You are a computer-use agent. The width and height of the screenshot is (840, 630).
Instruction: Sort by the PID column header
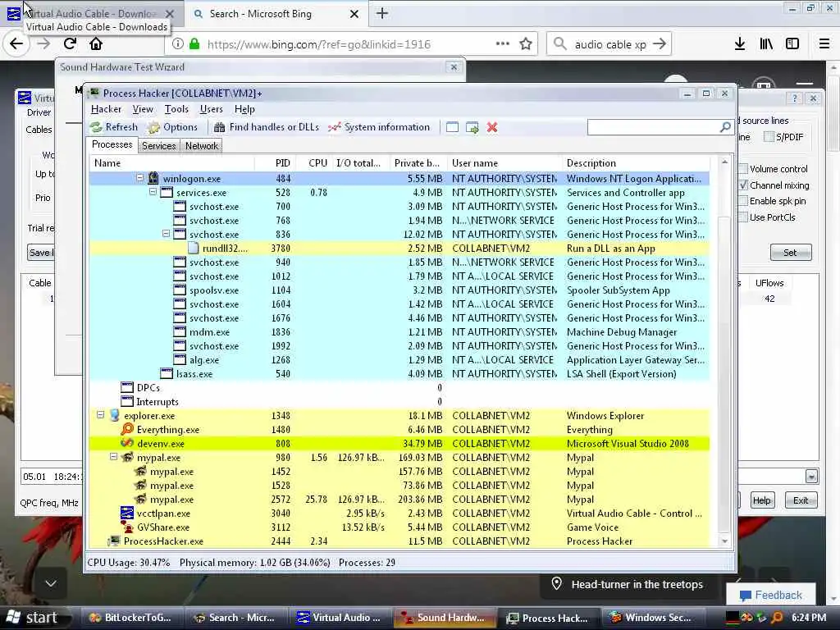pyautogui.click(x=275, y=163)
